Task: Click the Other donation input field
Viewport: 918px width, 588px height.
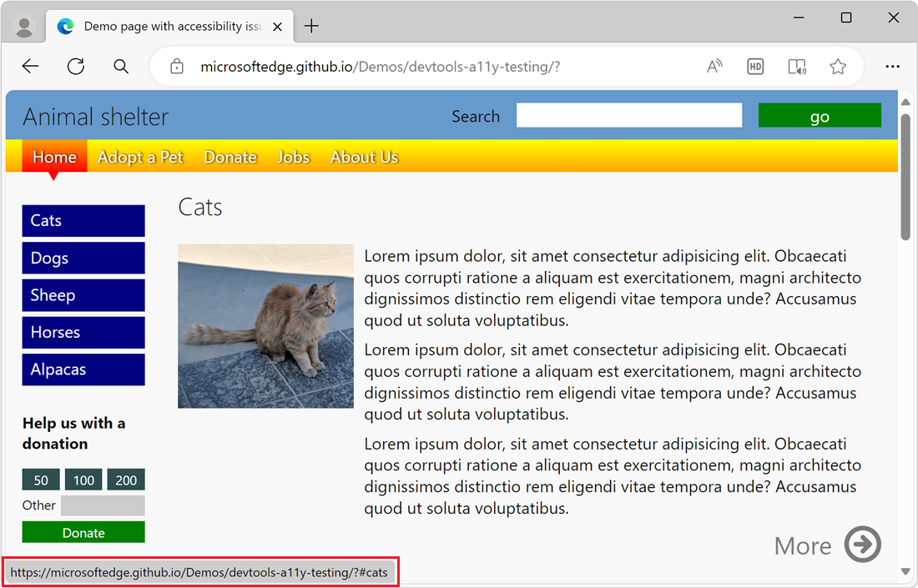Action: coord(102,505)
